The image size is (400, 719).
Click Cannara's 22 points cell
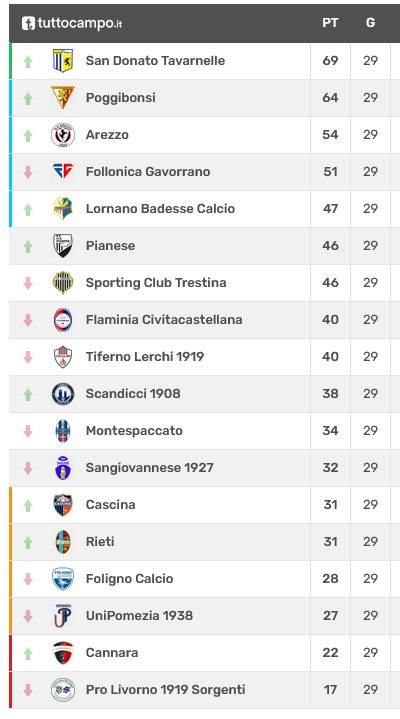pos(330,653)
